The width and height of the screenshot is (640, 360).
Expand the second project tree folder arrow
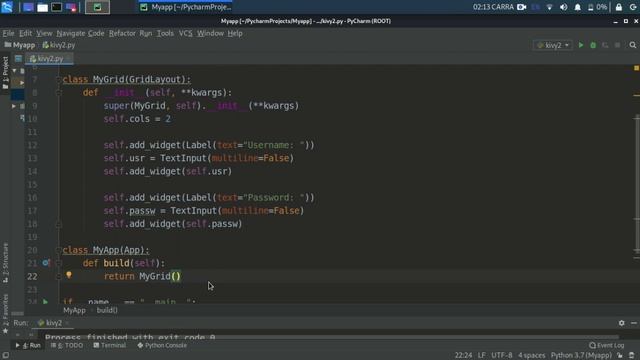22,82
